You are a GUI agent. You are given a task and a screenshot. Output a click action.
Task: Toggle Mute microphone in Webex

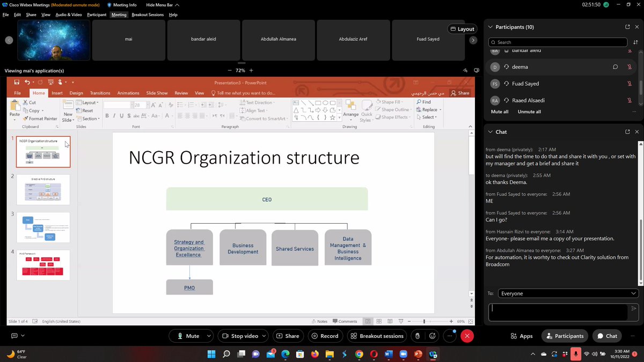tap(188, 336)
